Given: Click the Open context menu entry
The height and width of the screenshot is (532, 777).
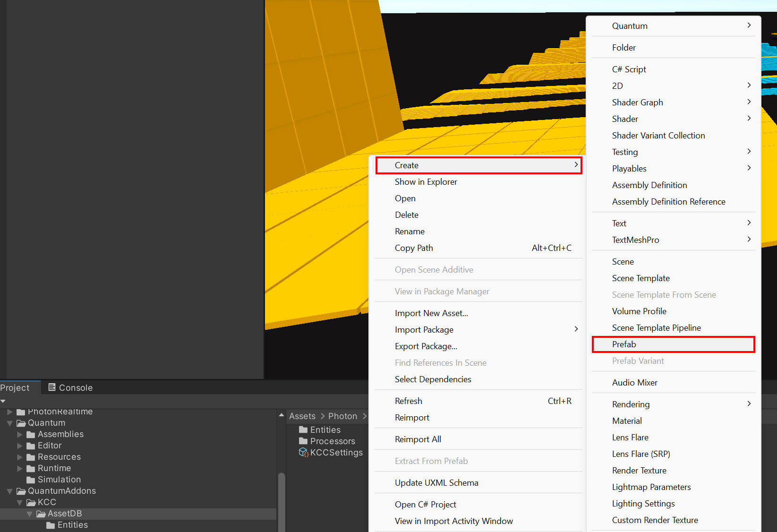Looking at the screenshot, I should (x=405, y=198).
